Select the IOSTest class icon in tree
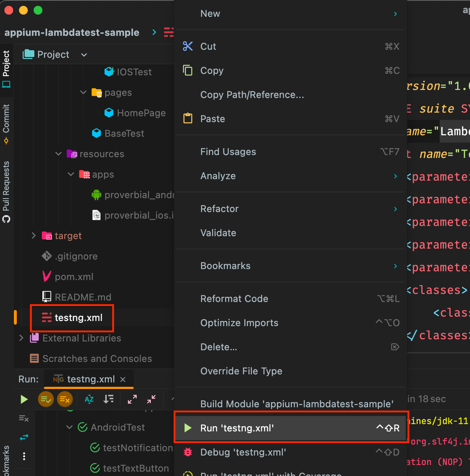The width and height of the screenshot is (470, 476). [109, 72]
